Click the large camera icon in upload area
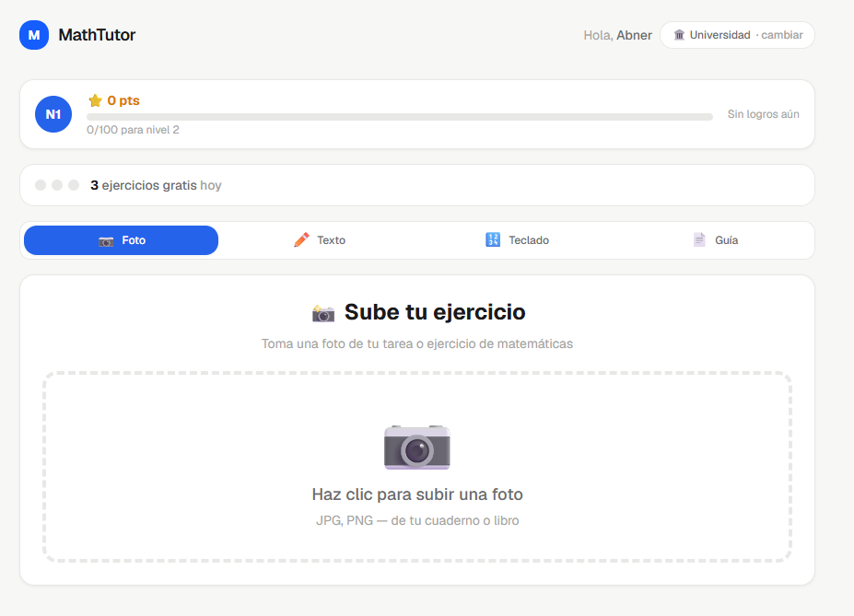This screenshot has width=854, height=616. 417,447
